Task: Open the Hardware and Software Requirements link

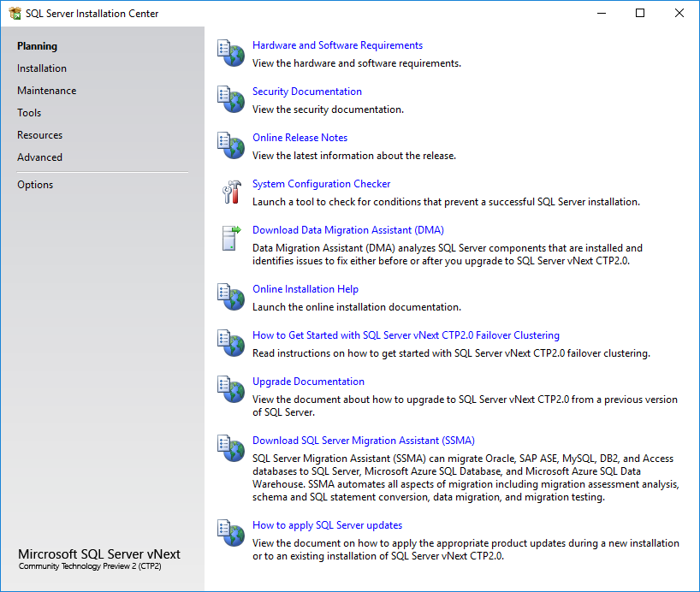Action: point(336,44)
